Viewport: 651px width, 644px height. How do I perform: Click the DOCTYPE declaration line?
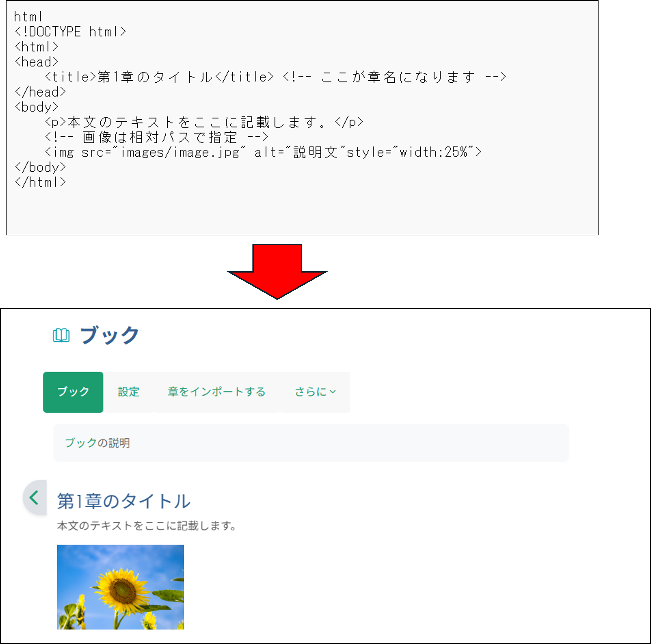pos(71,31)
